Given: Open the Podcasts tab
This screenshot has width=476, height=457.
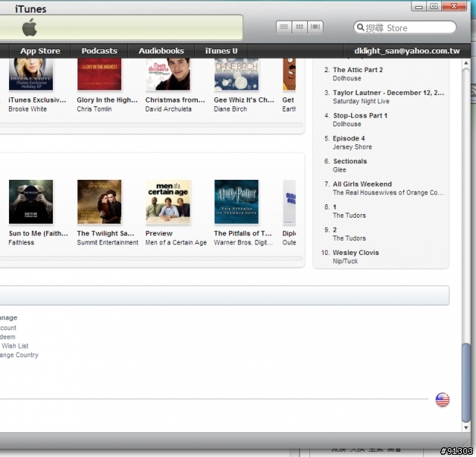Looking at the screenshot, I should [x=99, y=51].
